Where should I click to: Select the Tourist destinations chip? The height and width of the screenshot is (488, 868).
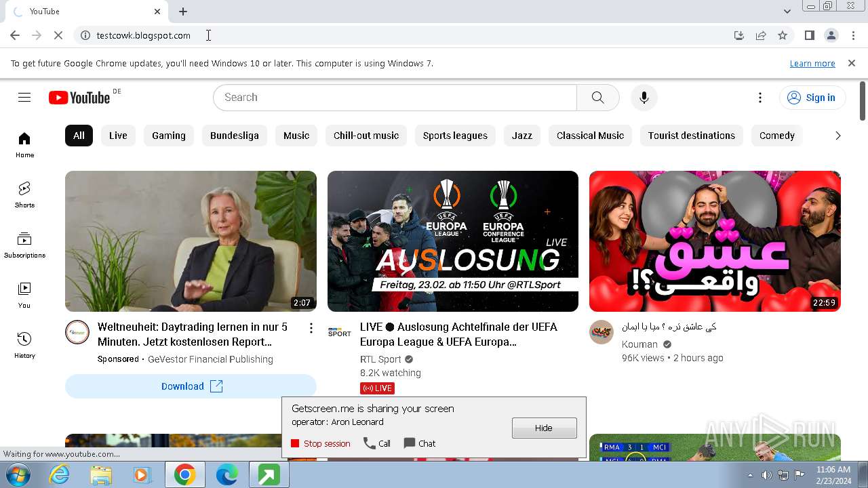[692, 136]
